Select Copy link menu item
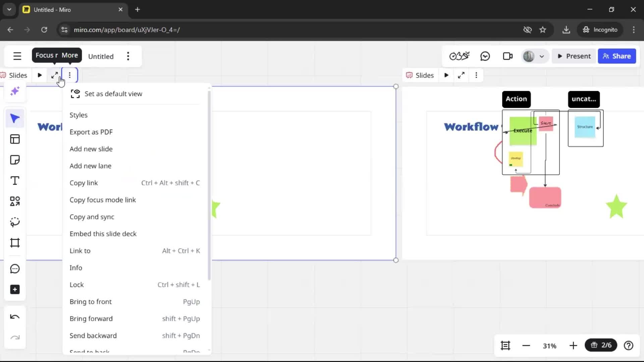 (135, 183)
